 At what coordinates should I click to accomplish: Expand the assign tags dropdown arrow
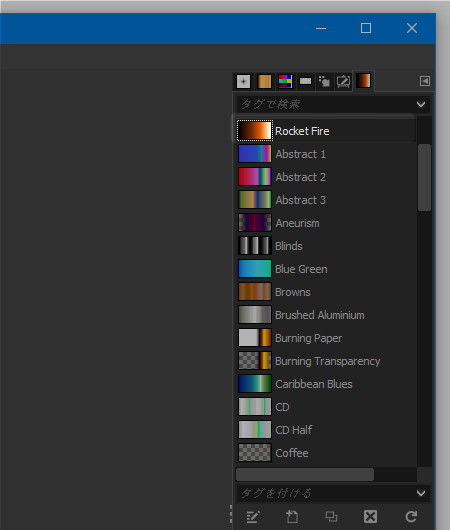point(421,493)
